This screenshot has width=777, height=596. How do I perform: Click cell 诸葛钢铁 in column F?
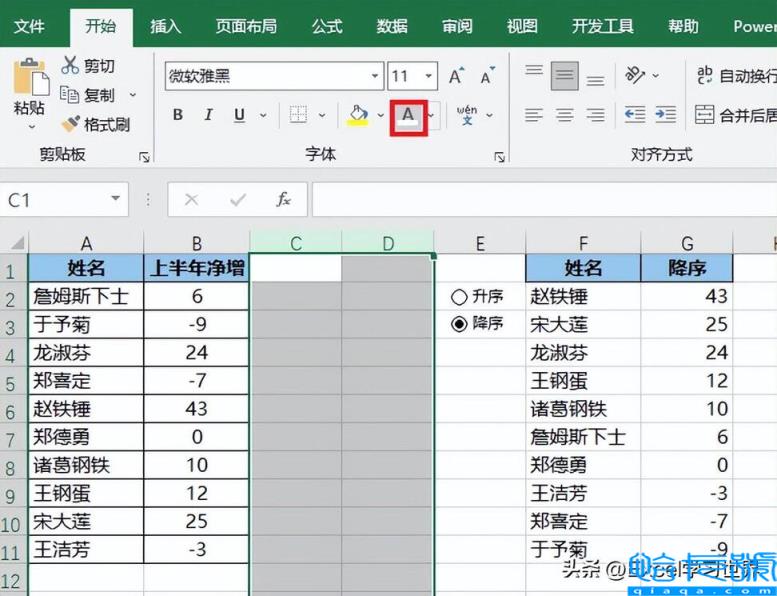click(x=583, y=409)
